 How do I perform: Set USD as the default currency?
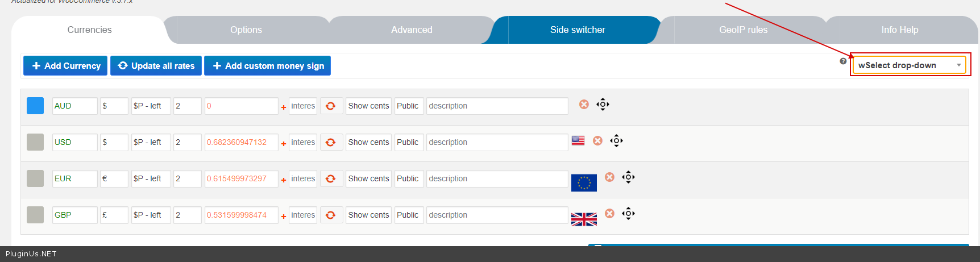point(35,142)
